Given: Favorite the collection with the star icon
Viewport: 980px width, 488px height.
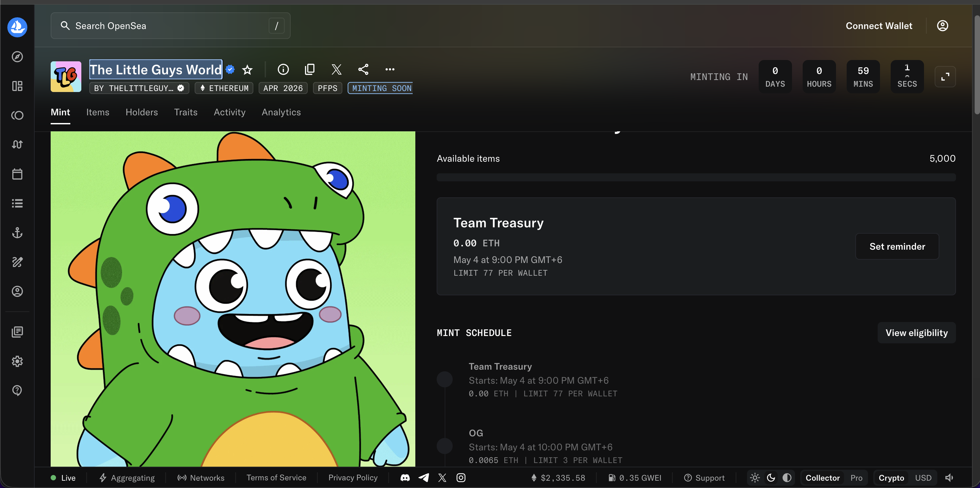Looking at the screenshot, I should coord(247,70).
